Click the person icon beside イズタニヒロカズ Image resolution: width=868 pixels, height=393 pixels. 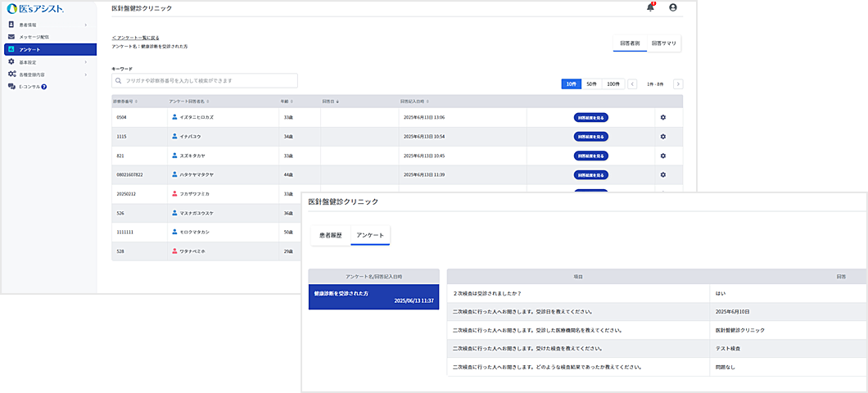click(x=174, y=117)
